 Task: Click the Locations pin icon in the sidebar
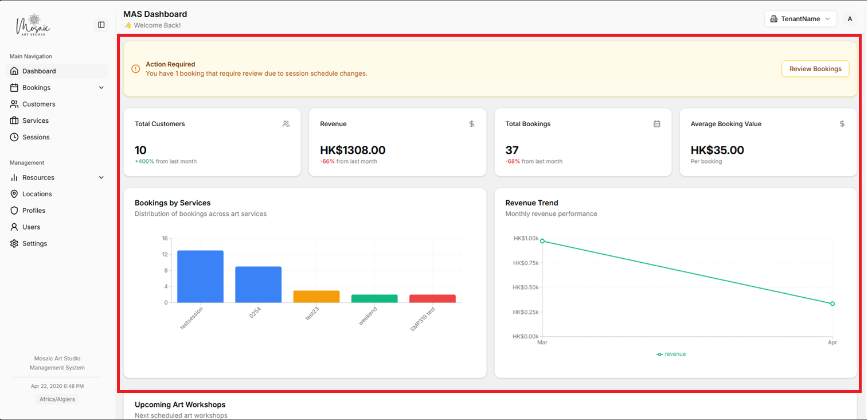tap(14, 194)
